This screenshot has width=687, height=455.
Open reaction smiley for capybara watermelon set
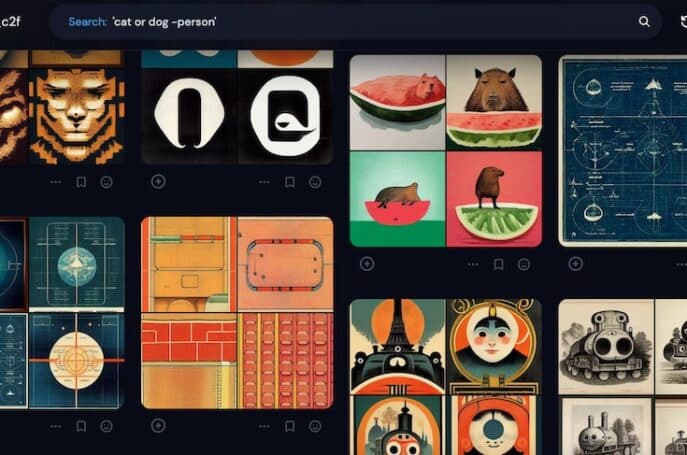pyautogui.click(x=524, y=264)
